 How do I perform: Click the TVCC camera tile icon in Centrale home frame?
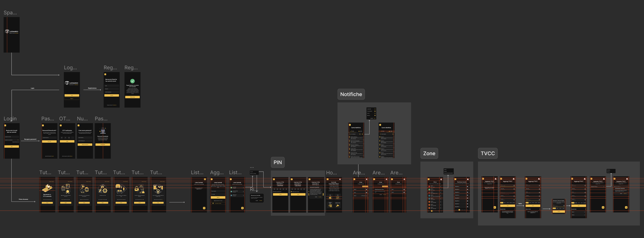click(338, 206)
